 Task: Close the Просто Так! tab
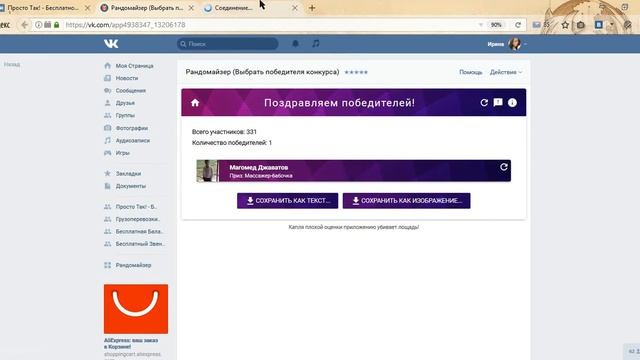pos(87,8)
